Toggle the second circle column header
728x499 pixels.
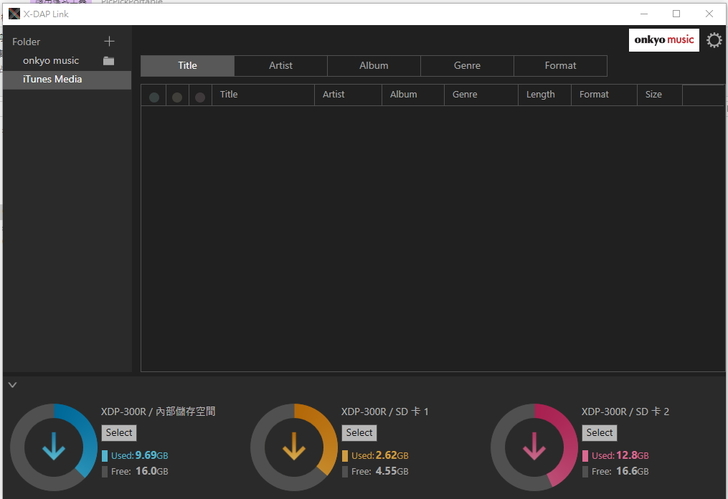[177, 97]
